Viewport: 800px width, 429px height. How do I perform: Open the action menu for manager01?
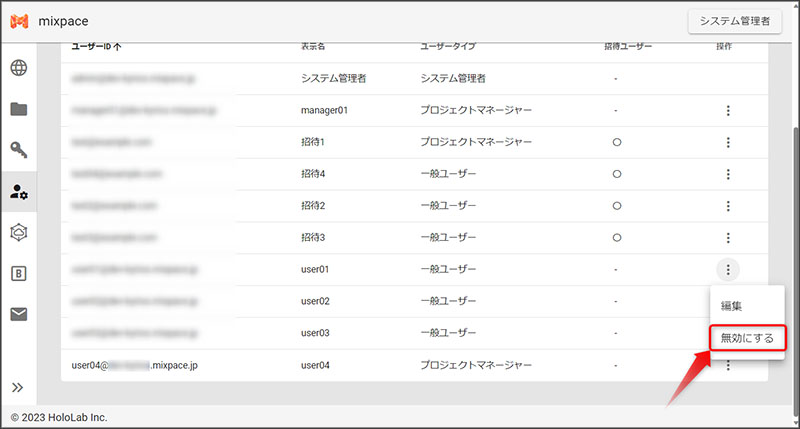pyautogui.click(x=728, y=110)
